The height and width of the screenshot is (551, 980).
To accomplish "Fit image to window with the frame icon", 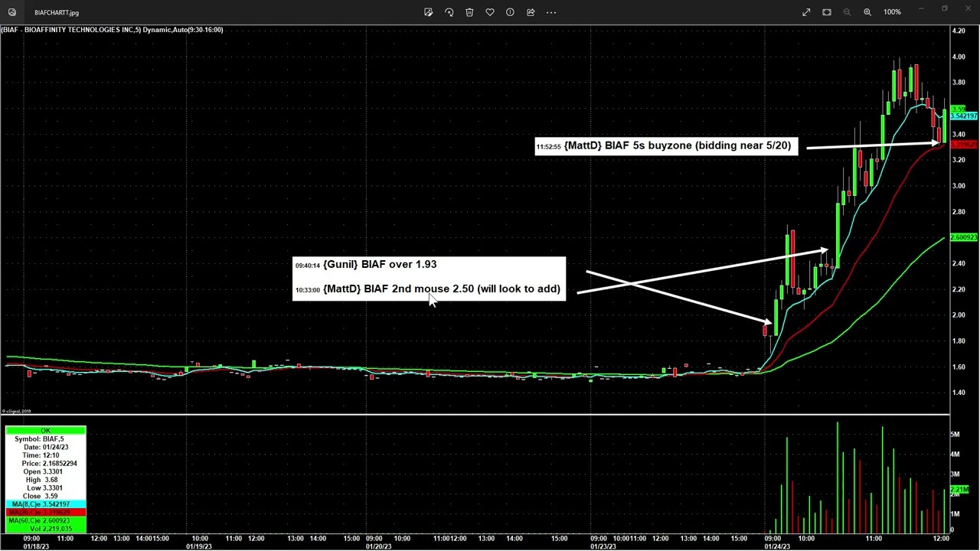I will (x=827, y=12).
